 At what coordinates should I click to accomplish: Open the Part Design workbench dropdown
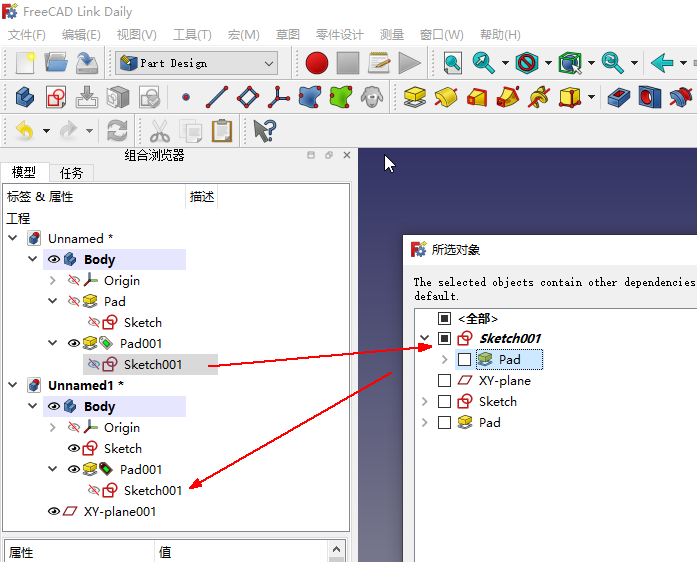tap(196, 63)
